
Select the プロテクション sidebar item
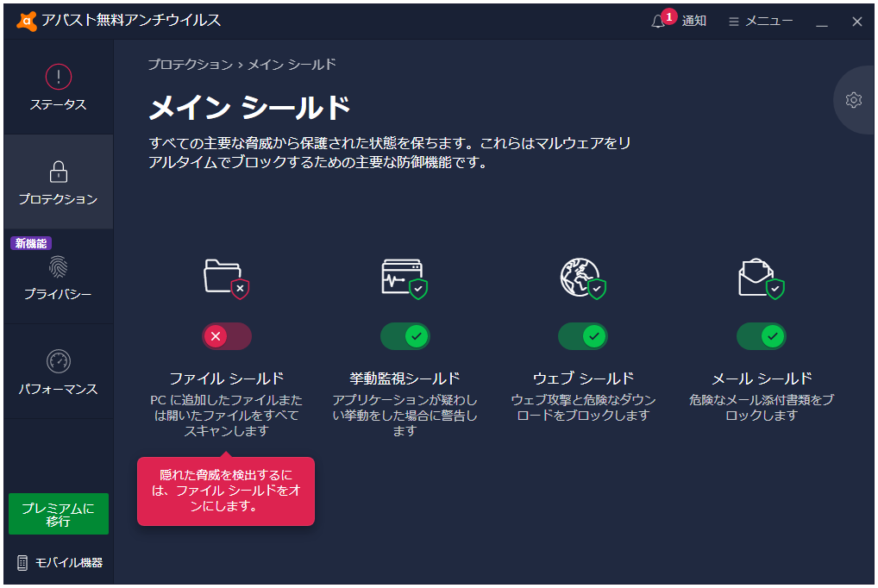point(59,182)
